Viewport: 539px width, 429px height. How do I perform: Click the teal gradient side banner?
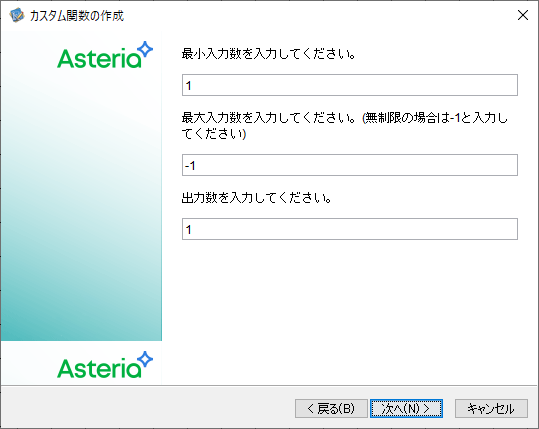81,206
